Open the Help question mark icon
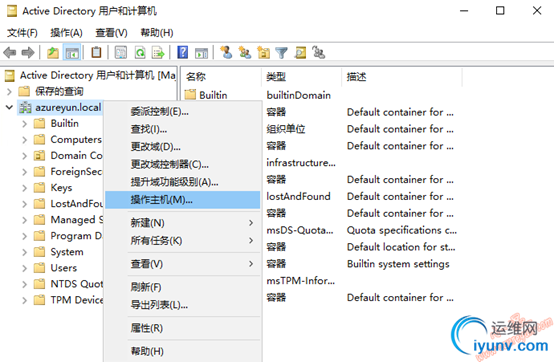The image size is (554, 362). click(183, 53)
